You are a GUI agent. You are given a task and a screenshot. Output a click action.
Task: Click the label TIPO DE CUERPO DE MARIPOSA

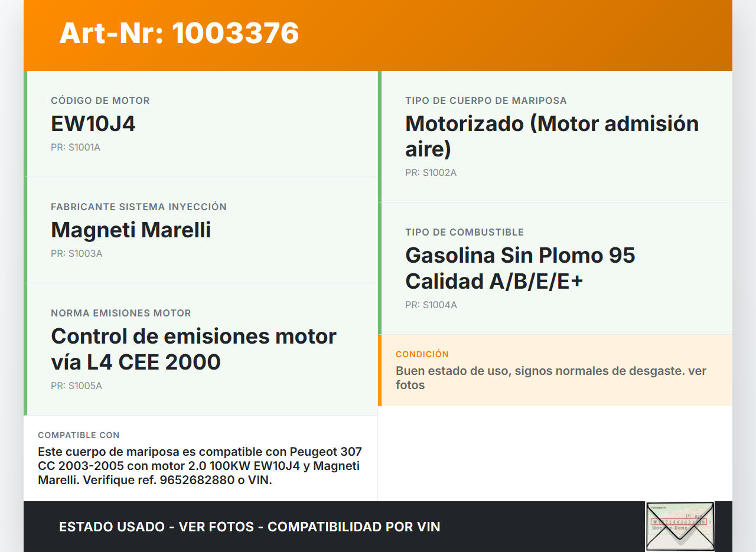[486, 100]
